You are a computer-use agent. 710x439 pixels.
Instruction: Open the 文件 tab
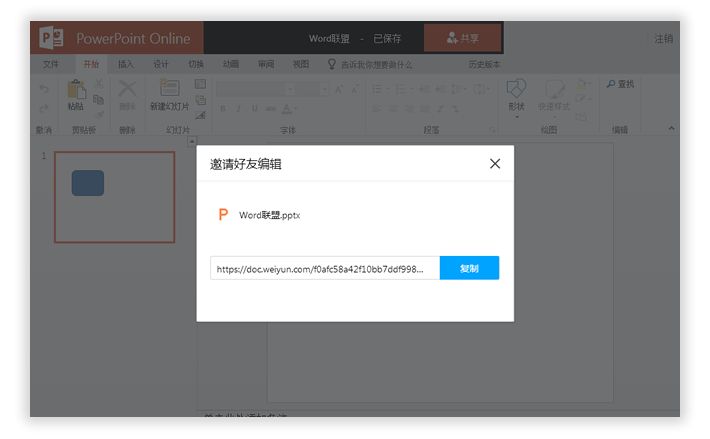tap(51, 64)
